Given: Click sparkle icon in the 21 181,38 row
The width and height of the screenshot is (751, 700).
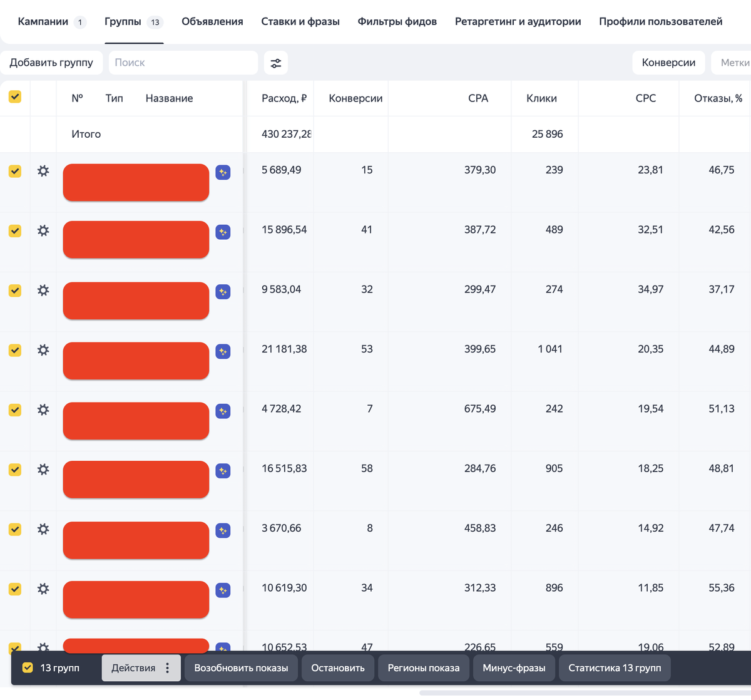Looking at the screenshot, I should coord(223,352).
